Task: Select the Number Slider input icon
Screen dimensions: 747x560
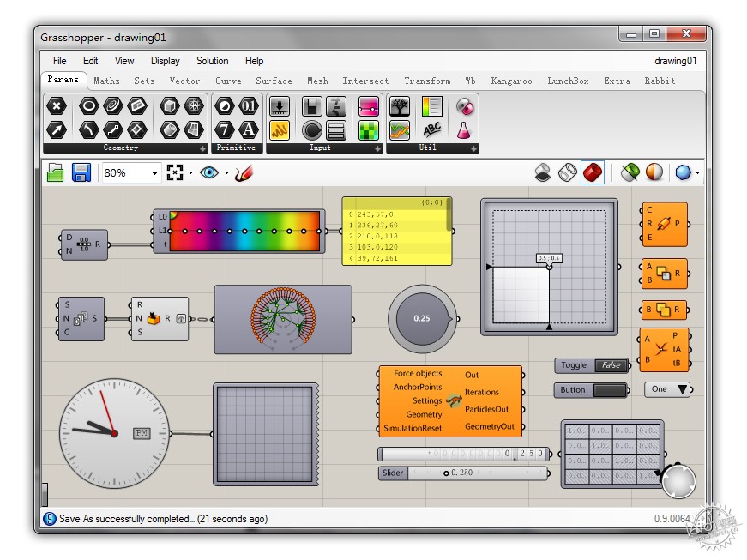Action: (x=280, y=106)
